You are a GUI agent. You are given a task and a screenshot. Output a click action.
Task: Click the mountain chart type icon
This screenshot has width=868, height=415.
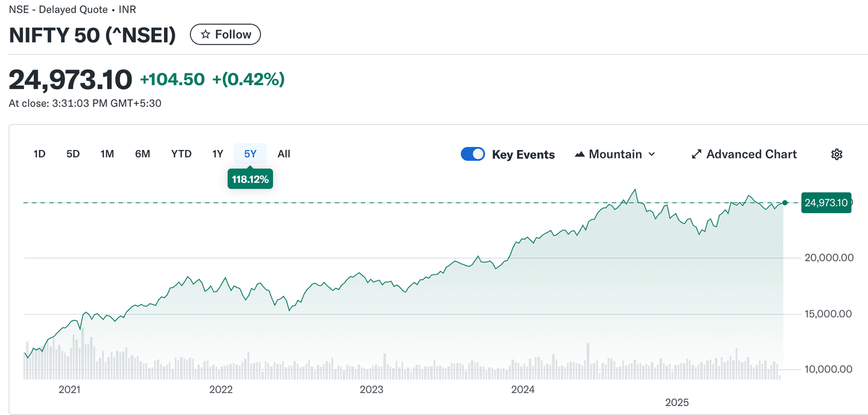coord(580,154)
